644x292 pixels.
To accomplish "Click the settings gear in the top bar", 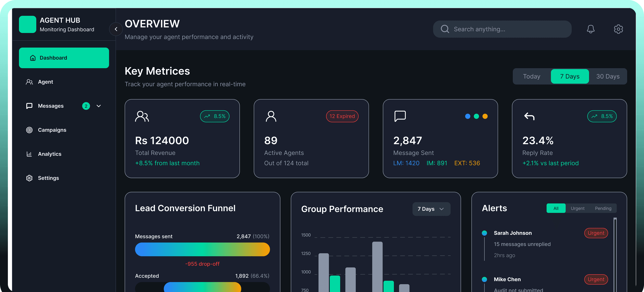I will coord(618,29).
